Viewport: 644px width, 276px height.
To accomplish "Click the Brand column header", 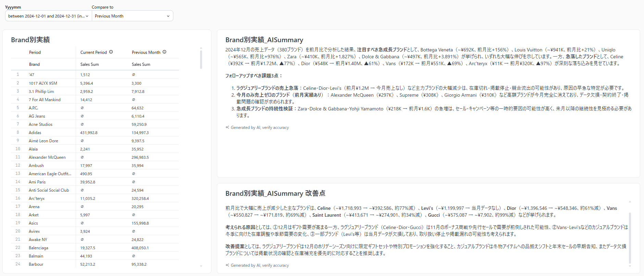I will point(34,64).
